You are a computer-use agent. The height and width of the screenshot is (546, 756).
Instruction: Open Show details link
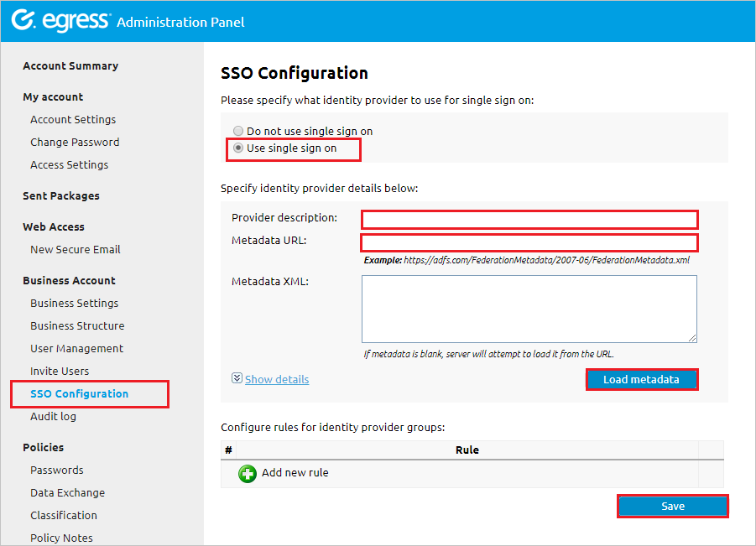click(277, 380)
